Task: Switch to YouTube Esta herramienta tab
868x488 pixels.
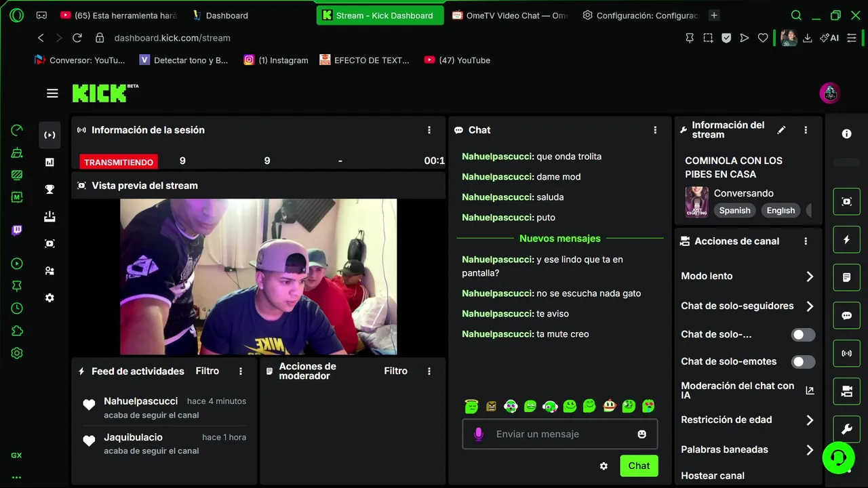Action: 119,15
